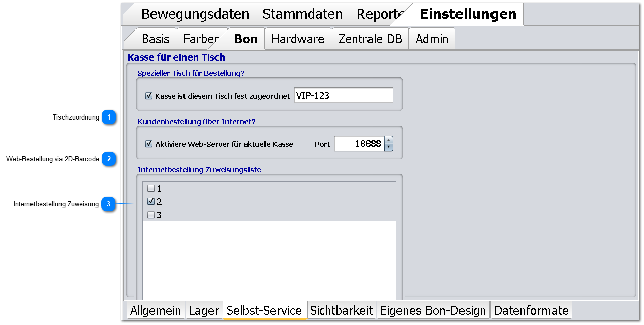
Task: Open the Eigenes Bon-Design tab
Action: click(x=433, y=310)
